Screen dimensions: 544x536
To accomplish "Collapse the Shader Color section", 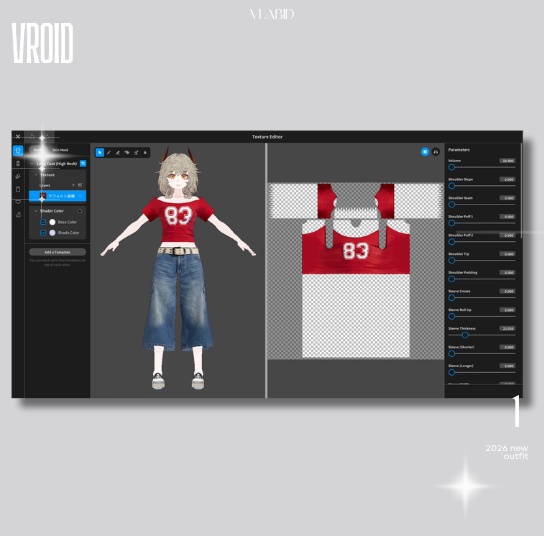I will [36, 211].
